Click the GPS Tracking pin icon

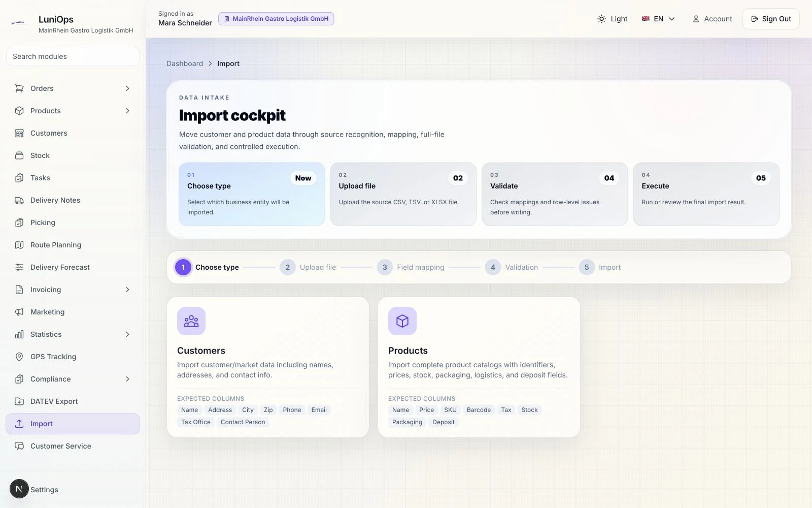click(19, 357)
